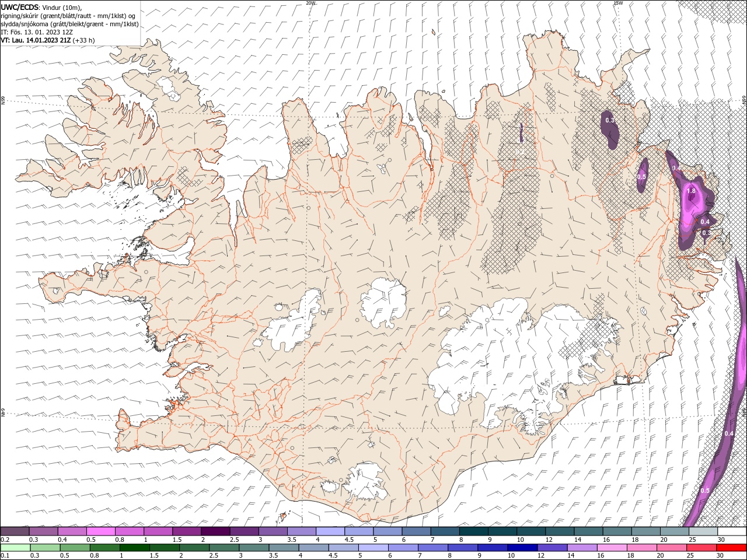Pick the darkest purple swatch after 2 in the upper legend
This screenshot has width=747, height=560.
(x=215, y=531)
